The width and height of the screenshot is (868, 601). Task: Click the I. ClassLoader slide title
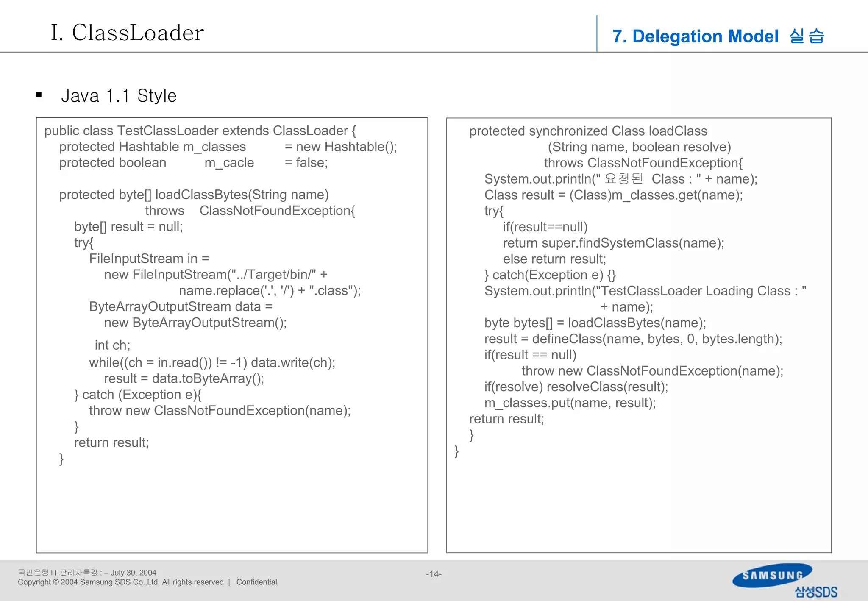tap(127, 33)
